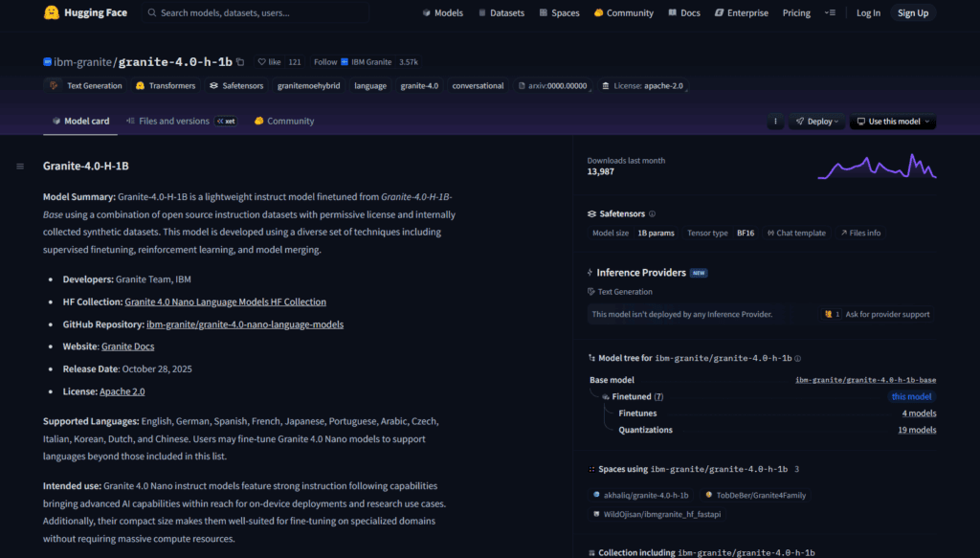Screen dimensions: 980x558
Task: Click the Safetensors info circle icon
Action: [x=652, y=213]
